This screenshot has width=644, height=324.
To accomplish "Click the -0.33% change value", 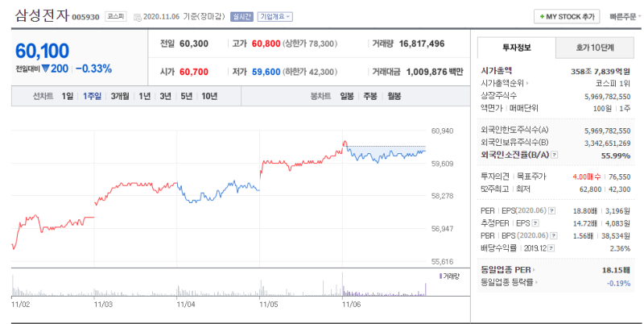I will [x=93, y=69].
